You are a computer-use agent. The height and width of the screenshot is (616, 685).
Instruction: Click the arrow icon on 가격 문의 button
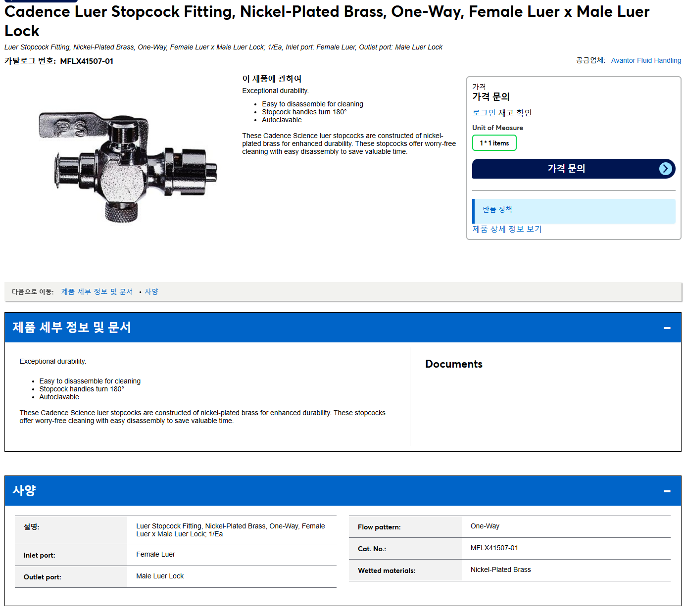pos(666,169)
